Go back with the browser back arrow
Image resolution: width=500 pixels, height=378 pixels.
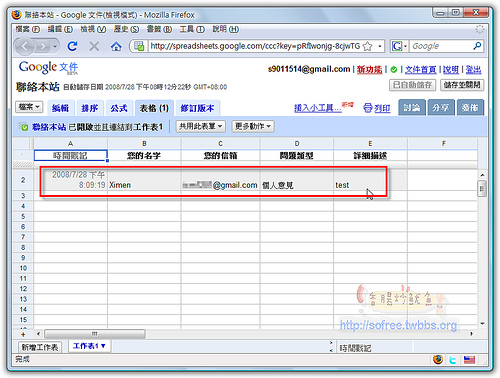click(x=25, y=46)
